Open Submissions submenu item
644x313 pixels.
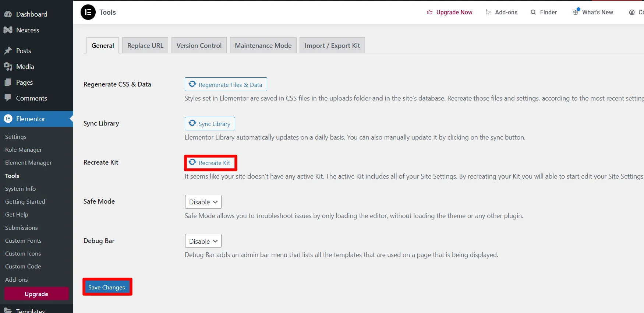[x=21, y=228]
